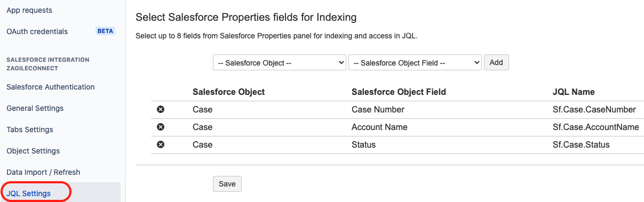Click the BETA badge
Viewport: 644px width, 202px height.
point(105,31)
